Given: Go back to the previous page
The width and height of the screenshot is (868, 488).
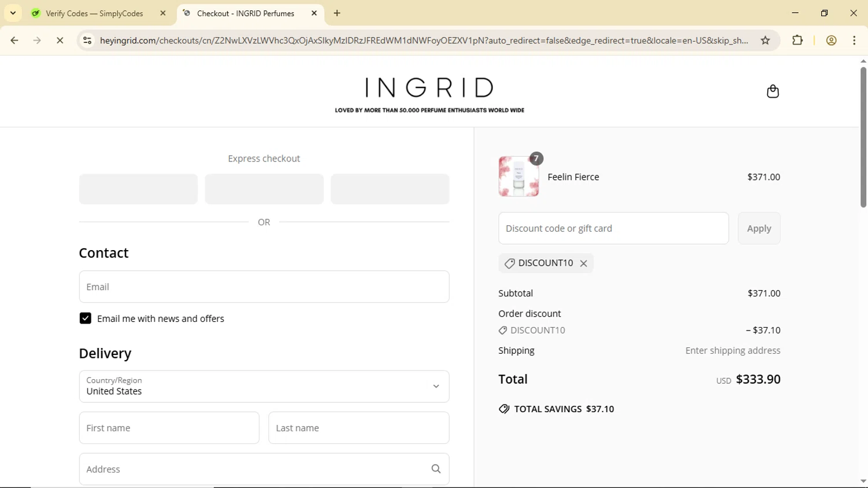Looking at the screenshot, I should click(x=14, y=41).
